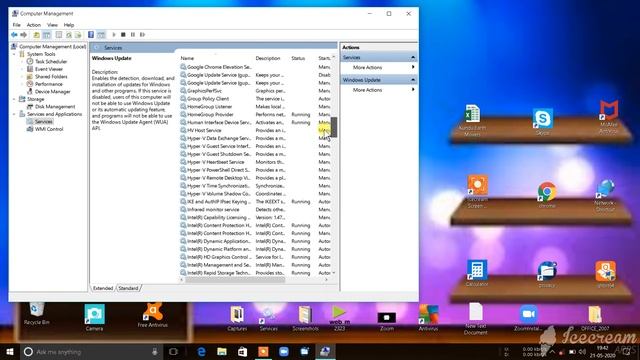Pause the service with the Pause toolbar icon
This screenshot has width=640, height=360.
click(x=133, y=35)
